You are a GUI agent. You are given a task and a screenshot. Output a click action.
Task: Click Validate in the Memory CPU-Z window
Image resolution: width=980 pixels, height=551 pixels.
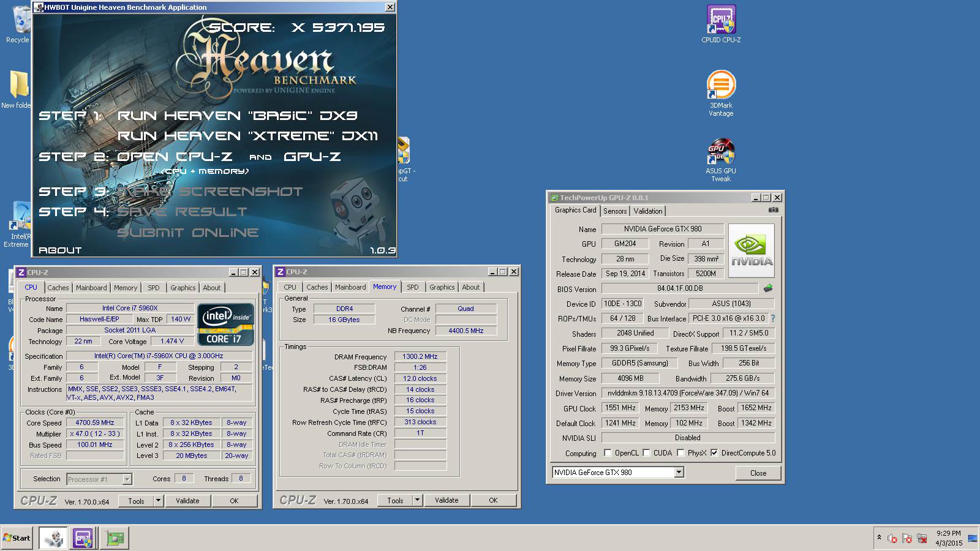[x=447, y=500]
